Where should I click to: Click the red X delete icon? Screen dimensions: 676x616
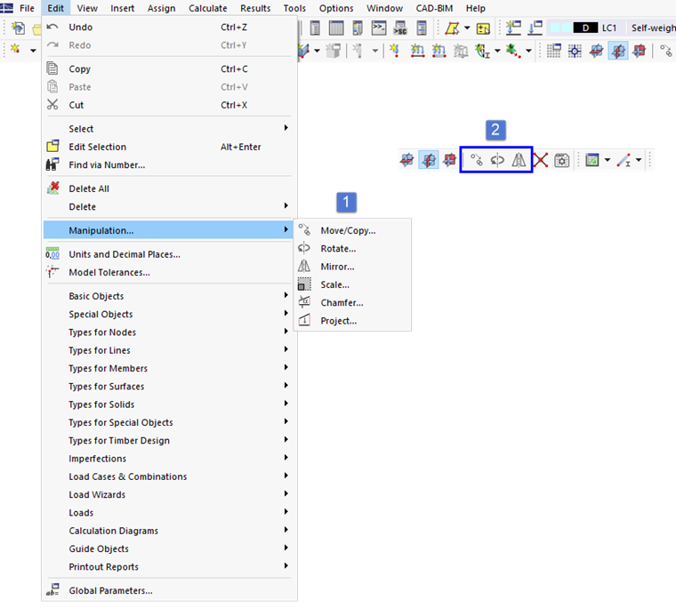tap(541, 160)
